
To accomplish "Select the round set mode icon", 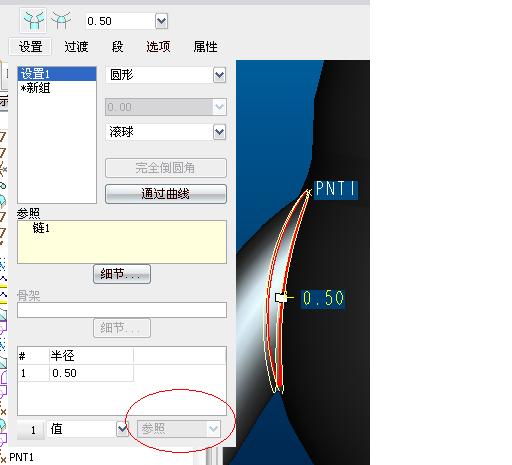I will pos(33,20).
